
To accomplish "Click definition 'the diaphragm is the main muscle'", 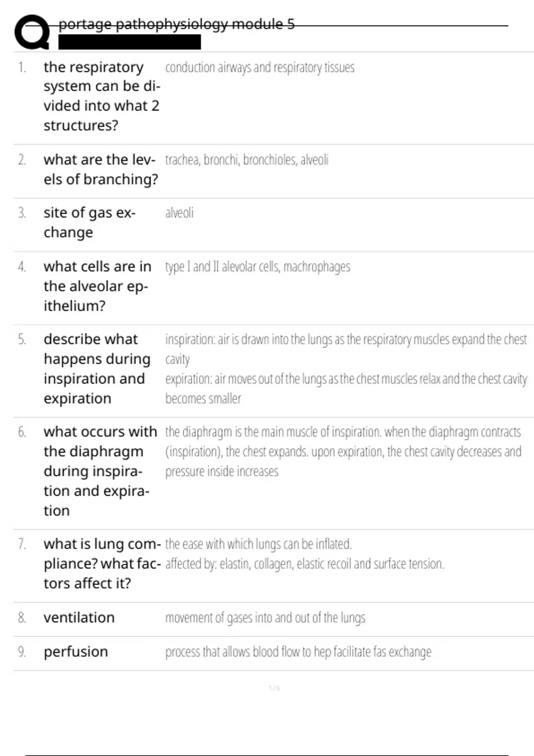I will point(344,451).
